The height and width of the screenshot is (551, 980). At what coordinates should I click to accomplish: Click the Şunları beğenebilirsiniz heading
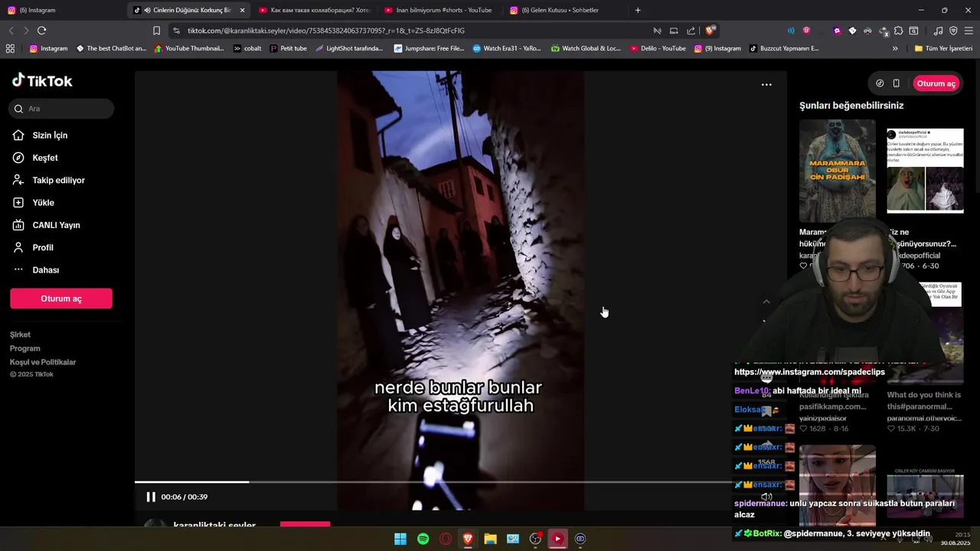(851, 106)
